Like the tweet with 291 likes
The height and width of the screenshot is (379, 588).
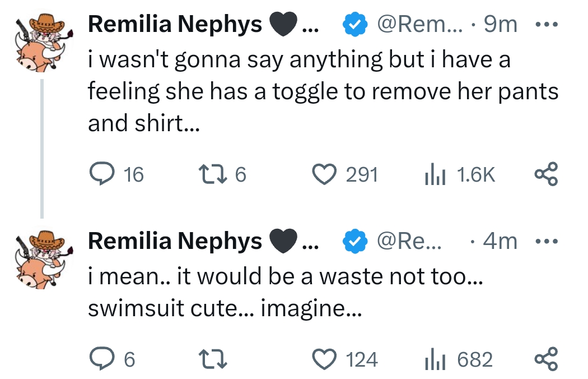pyautogui.click(x=323, y=174)
